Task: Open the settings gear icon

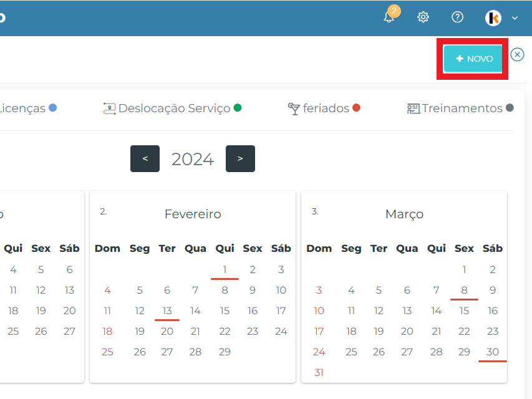Action: click(423, 17)
